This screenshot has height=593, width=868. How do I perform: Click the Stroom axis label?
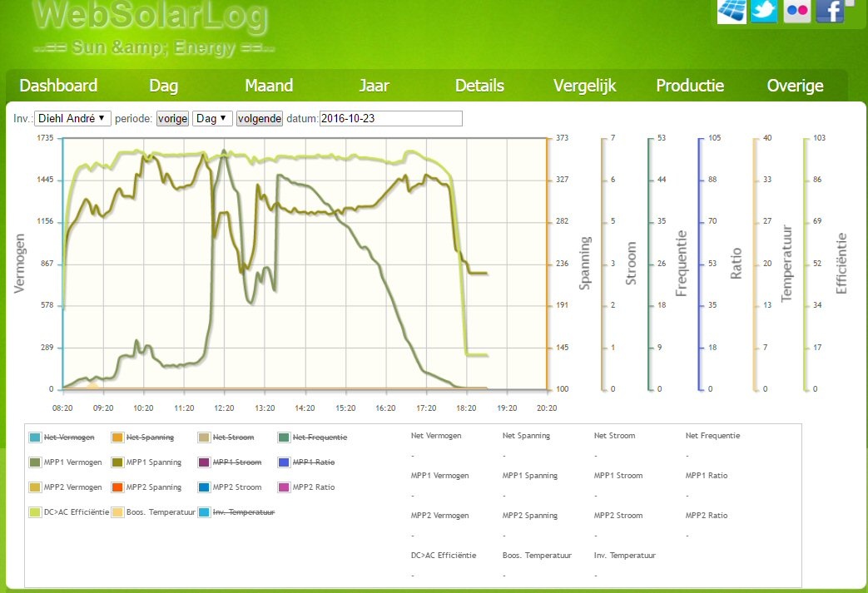point(631,264)
